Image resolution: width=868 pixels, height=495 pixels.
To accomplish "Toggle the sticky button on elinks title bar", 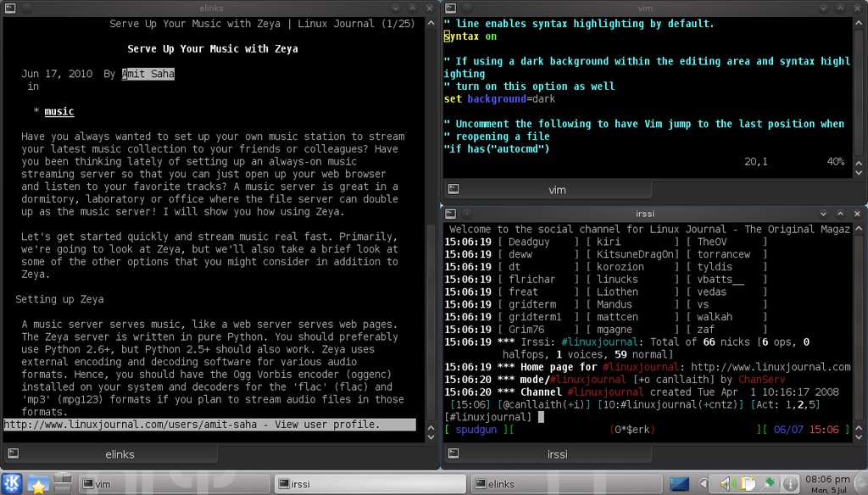I will (25, 8).
